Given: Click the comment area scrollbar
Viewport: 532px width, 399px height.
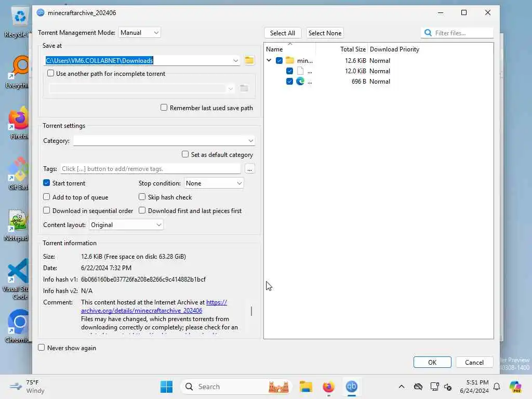Looking at the screenshot, I should click(x=251, y=311).
